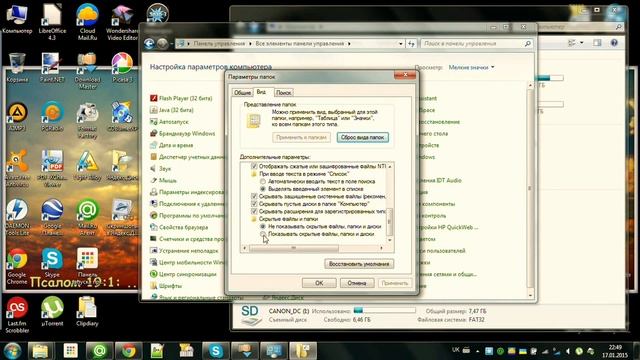The image size is (640, 360).
Task: Show hidden system tray icons
Action: (x=478, y=351)
